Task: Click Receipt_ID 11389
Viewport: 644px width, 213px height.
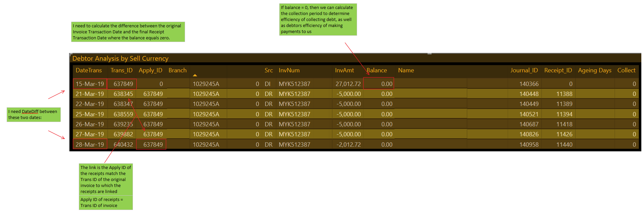Action: (x=564, y=104)
